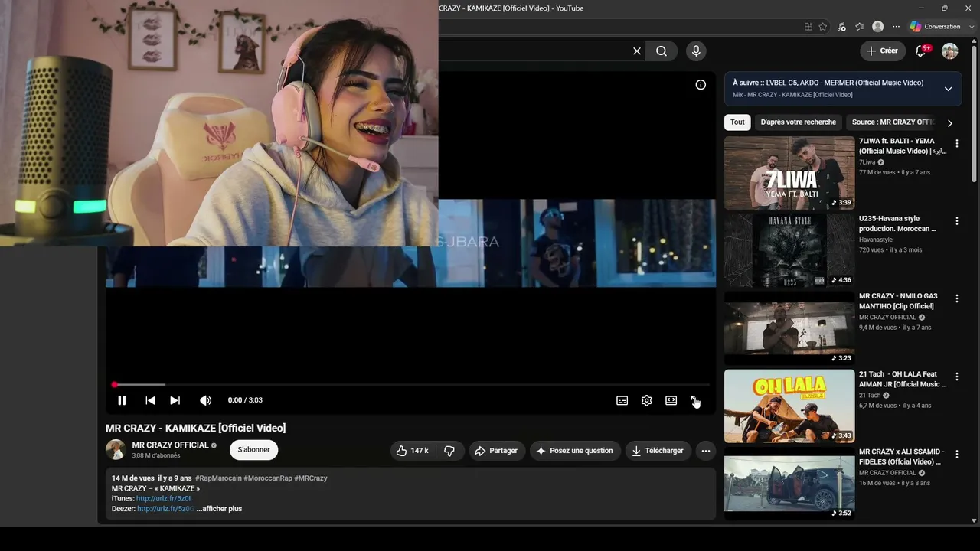Open the browser apps icon in address bar
The height and width of the screenshot is (551, 980).
click(808, 27)
